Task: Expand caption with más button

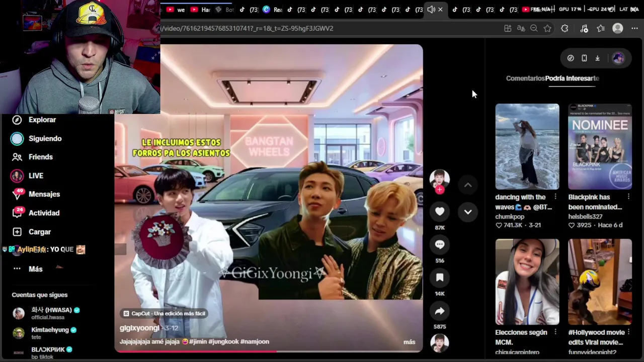Action: tap(409, 342)
